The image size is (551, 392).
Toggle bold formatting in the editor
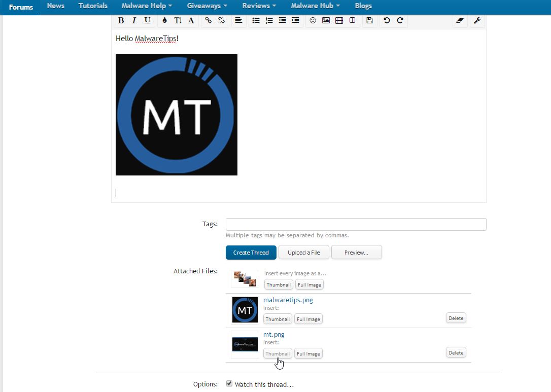(121, 20)
